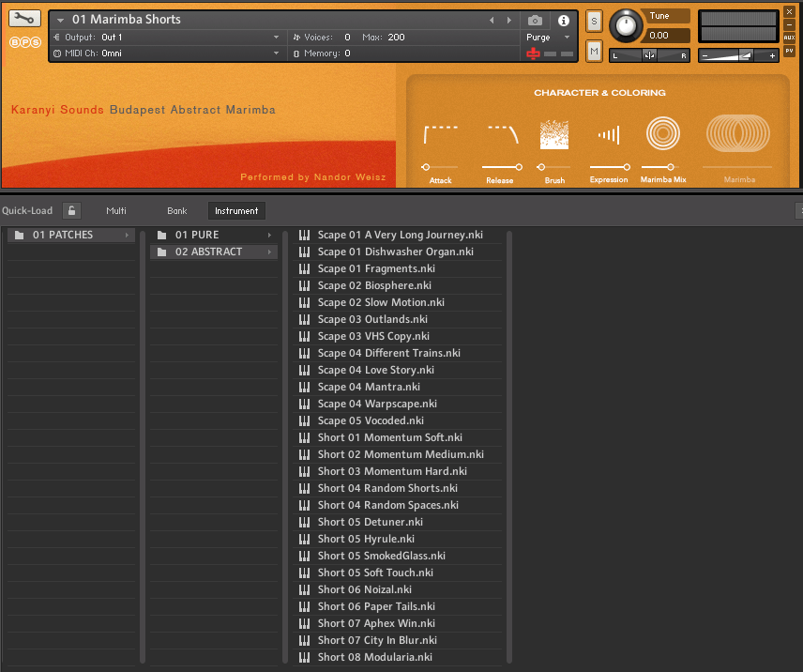Click the Brush texture icon
The height and width of the screenshot is (672, 803).
[x=554, y=135]
